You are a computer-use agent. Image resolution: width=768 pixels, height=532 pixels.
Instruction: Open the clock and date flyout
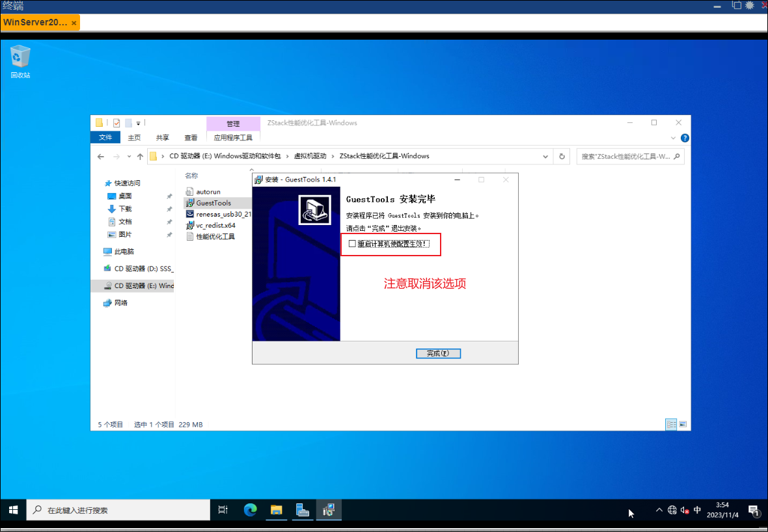point(722,510)
